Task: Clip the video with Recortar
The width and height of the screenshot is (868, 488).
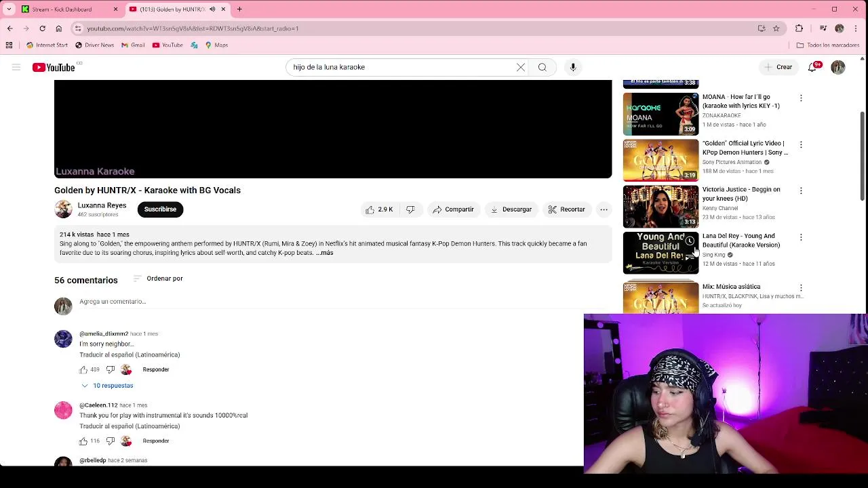Action: tap(566, 209)
